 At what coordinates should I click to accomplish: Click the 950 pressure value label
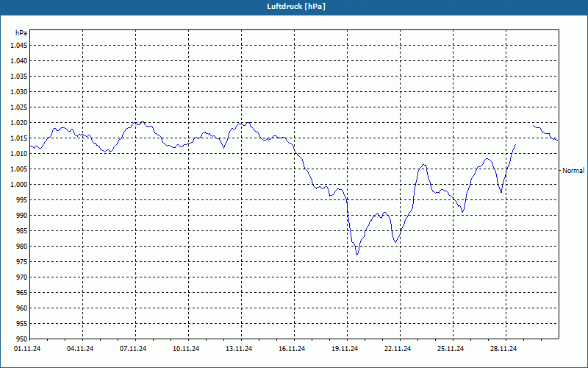[22, 339]
